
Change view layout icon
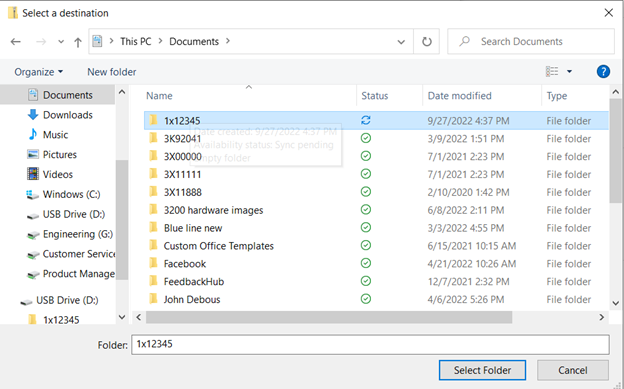coord(552,71)
